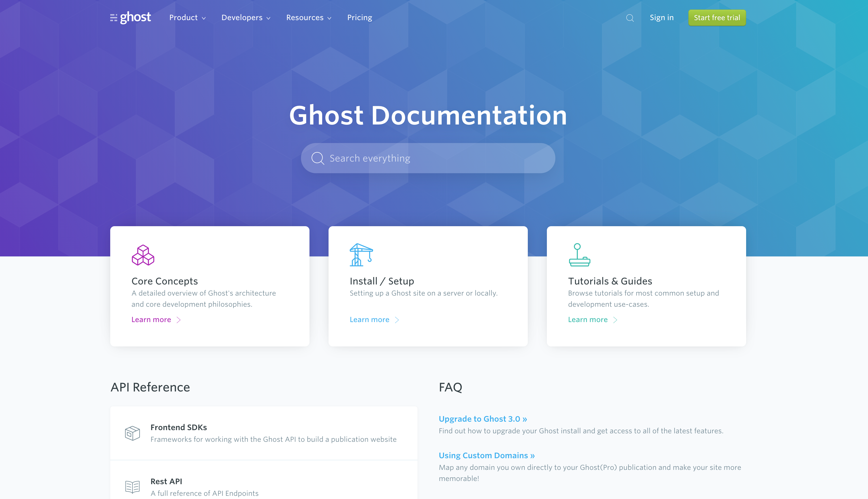Viewport: 868px width, 499px height.
Task: Click the Core Concepts cubes icon
Action: pos(143,255)
